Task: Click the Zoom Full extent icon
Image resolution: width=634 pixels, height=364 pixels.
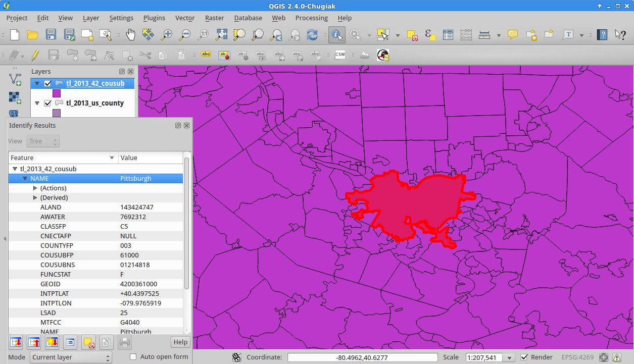Action: (221, 35)
